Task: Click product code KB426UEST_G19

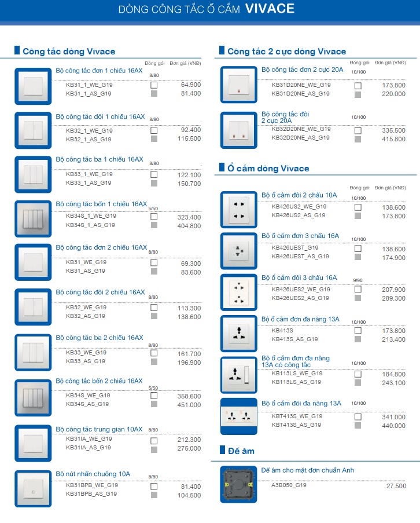Action: click(295, 247)
